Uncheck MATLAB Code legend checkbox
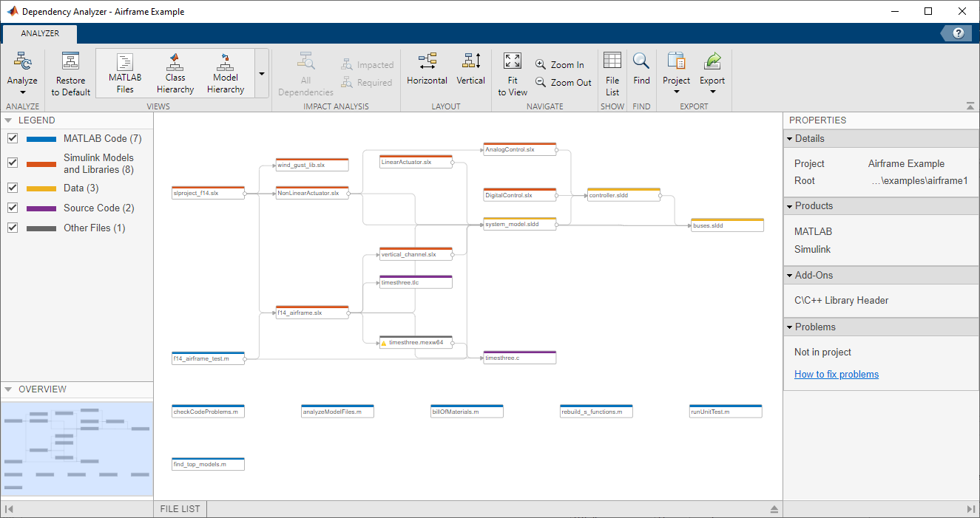The height and width of the screenshot is (518, 980). coord(13,138)
